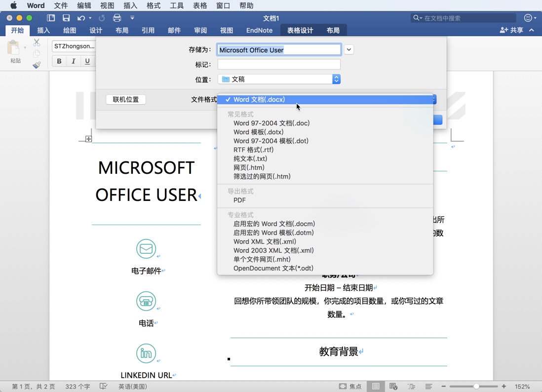Click the Redo icon in title bar
The width and height of the screenshot is (542, 392).
pyautogui.click(x=102, y=18)
